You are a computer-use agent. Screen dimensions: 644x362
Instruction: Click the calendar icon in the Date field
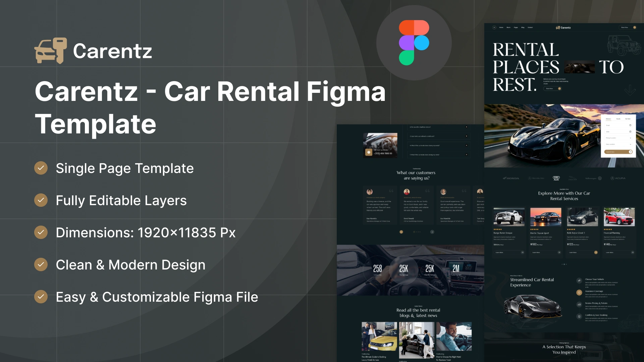[x=630, y=132]
